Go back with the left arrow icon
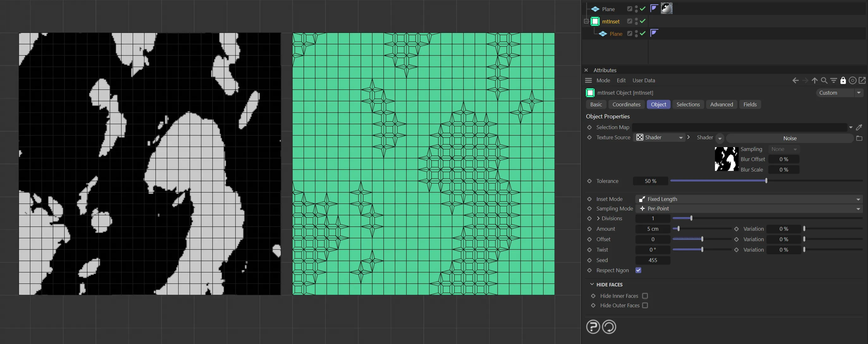This screenshot has width=868, height=344. point(795,80)
